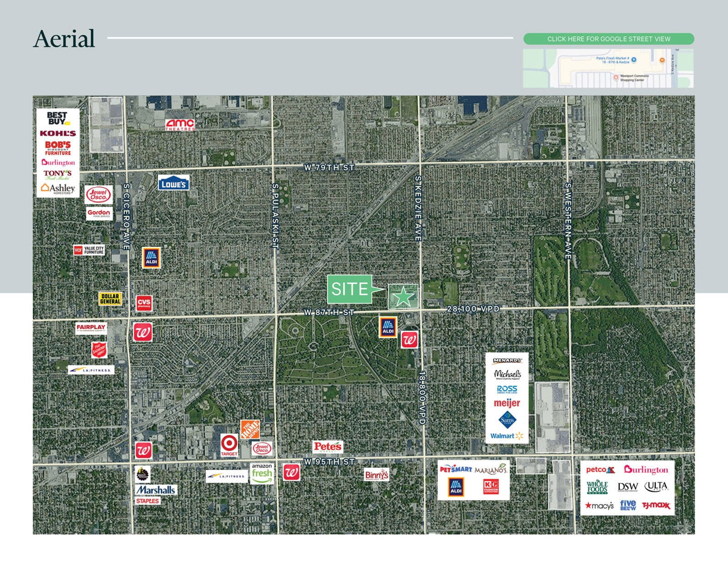This screenshot has width=728, height=562.
Task: Select the Walgreens logo beside Amazon Fresh
Action: coord(291,472)
